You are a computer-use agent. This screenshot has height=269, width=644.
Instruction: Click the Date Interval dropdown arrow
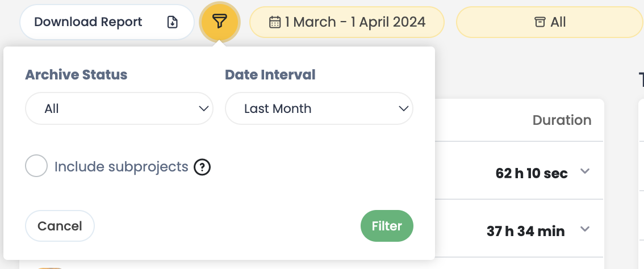point(403,108)
